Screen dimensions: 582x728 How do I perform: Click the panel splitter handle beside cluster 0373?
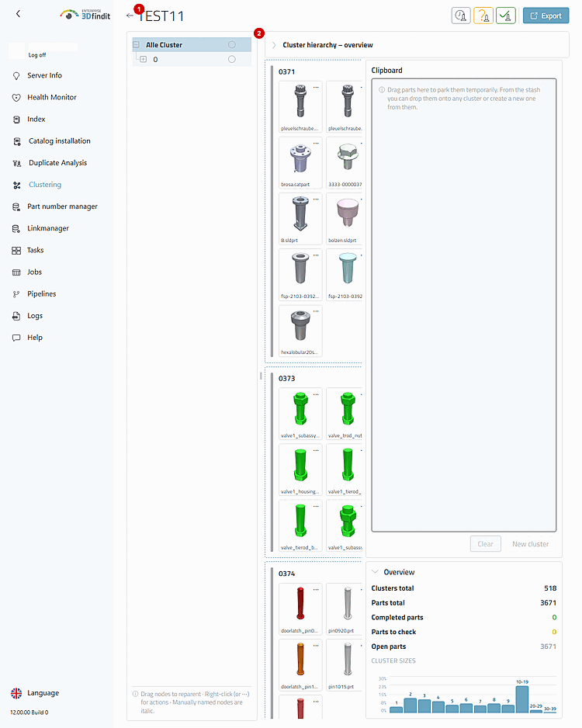tap(261, 376)
